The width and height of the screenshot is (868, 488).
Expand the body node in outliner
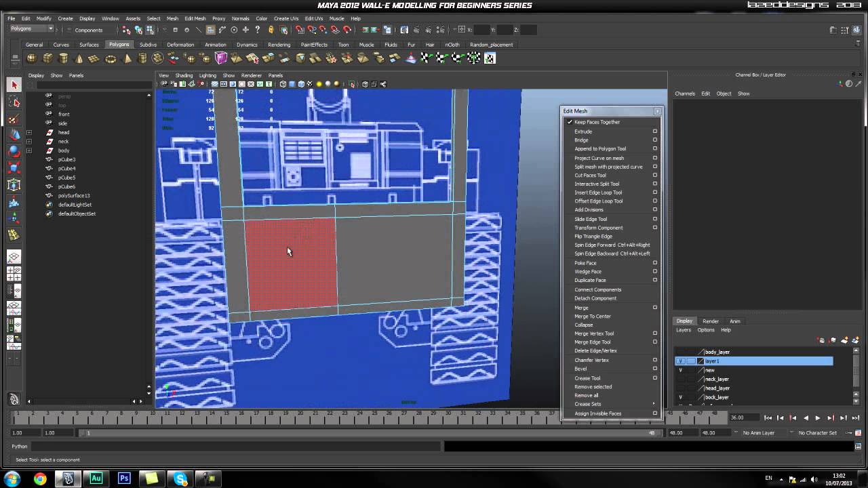(29, 150)
